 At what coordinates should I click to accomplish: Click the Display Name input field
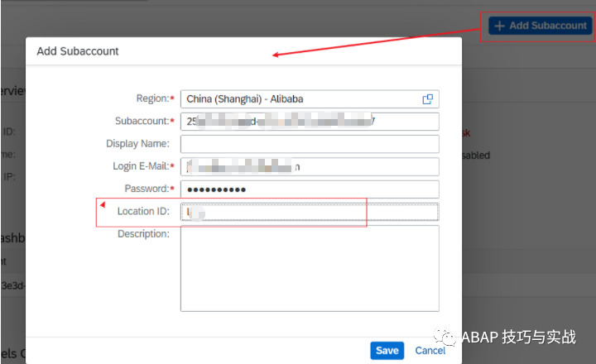click(310, 144)
